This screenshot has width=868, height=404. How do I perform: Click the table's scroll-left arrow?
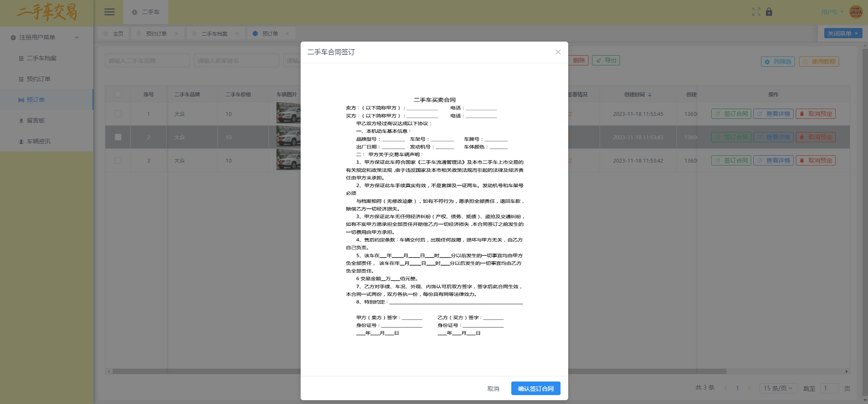pyautogui.click(x=109, y=371)
